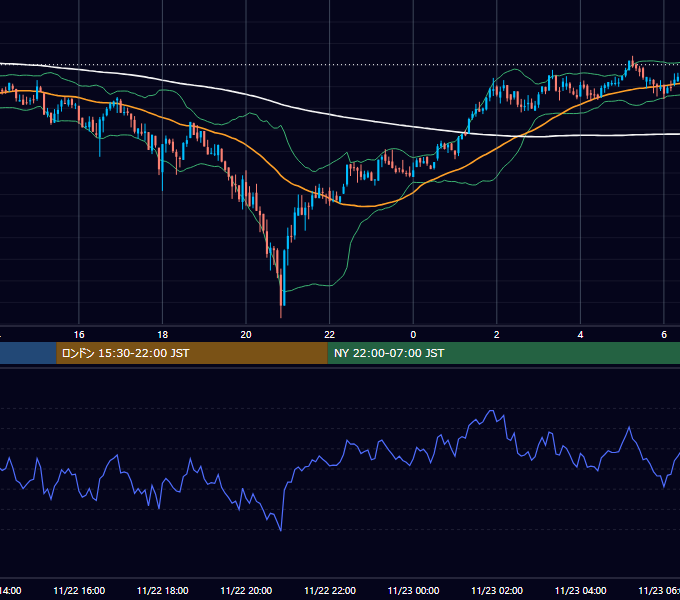Image resolution: width=680 pixels, height=600 pixels.
Task: Click the 11/22 18:00 bottom axis label
Action: click(x=163, y=590)
